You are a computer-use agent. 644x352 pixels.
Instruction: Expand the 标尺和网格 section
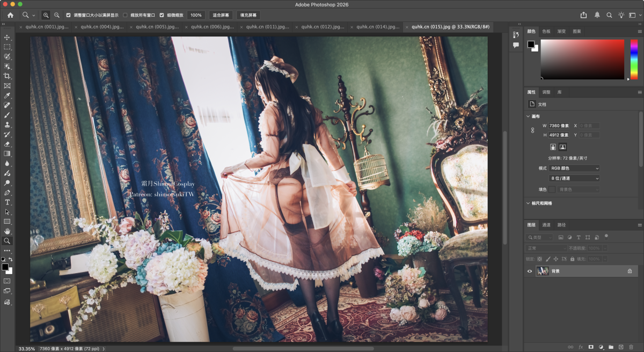[528, 203]
